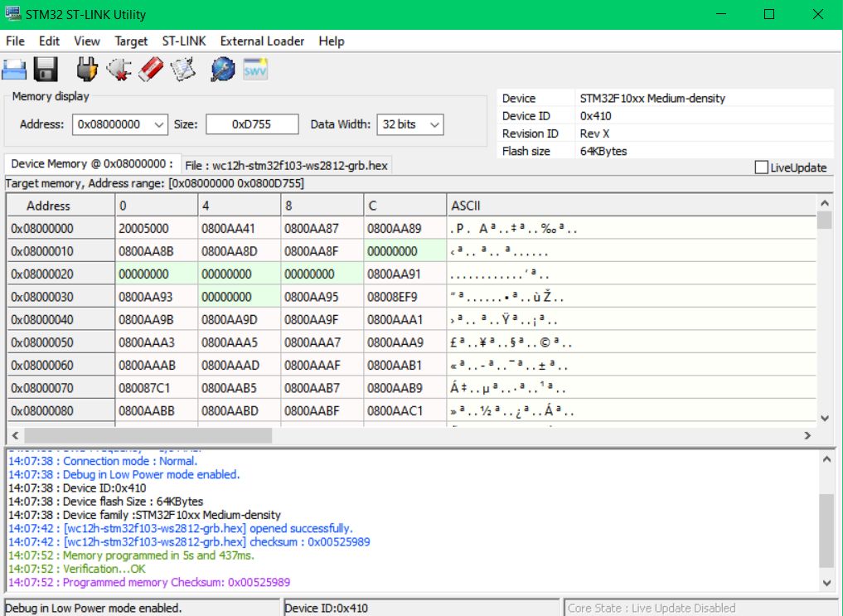Switch to the Device Memory tab
The image size is (843, 616).
click(x=91, y=164)
